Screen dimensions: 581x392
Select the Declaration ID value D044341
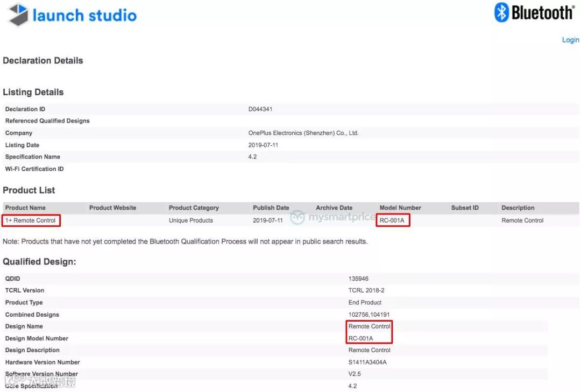260,109
